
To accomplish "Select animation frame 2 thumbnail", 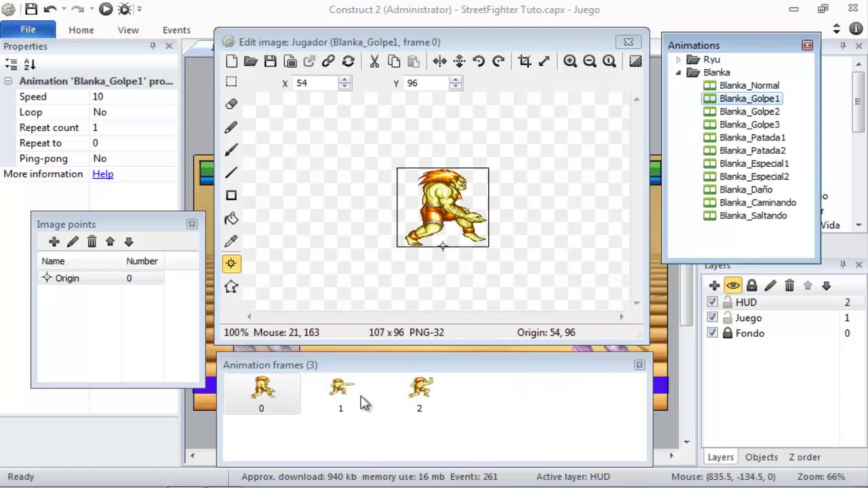I will click(x=420, y=394).
